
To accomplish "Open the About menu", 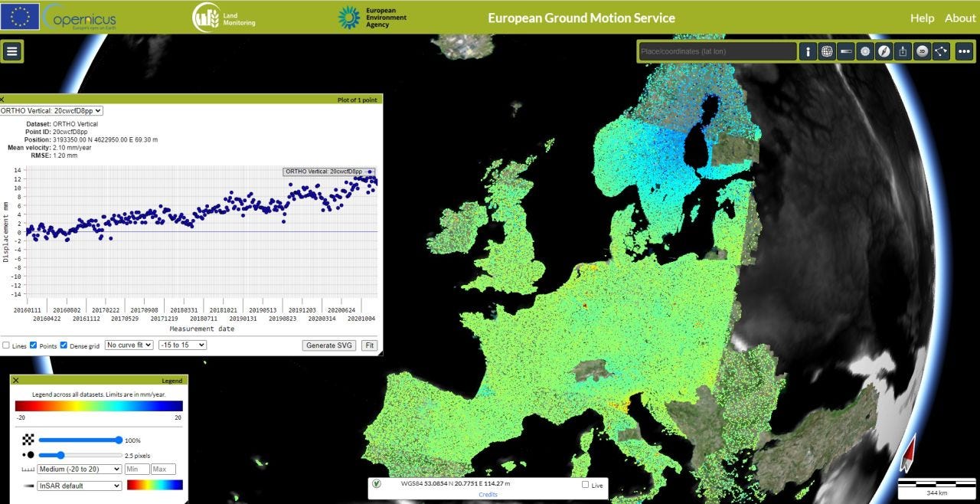I will pos(960,18).
